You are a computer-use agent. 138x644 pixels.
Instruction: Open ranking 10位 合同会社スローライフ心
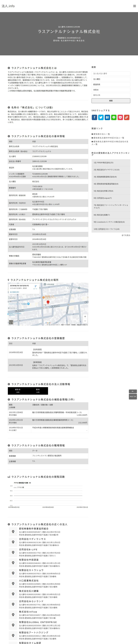pos(111,229)
